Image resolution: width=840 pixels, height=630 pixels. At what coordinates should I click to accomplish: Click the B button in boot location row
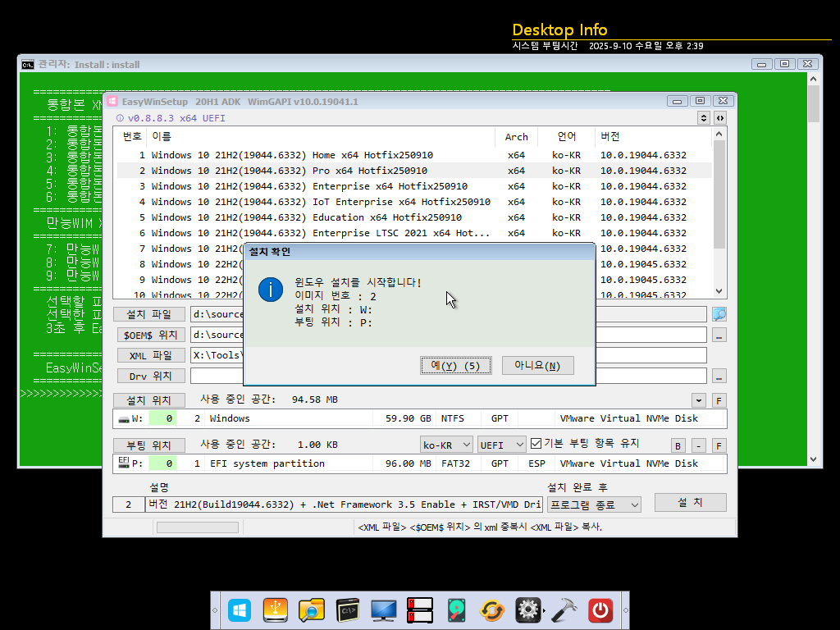click(678, 445)
